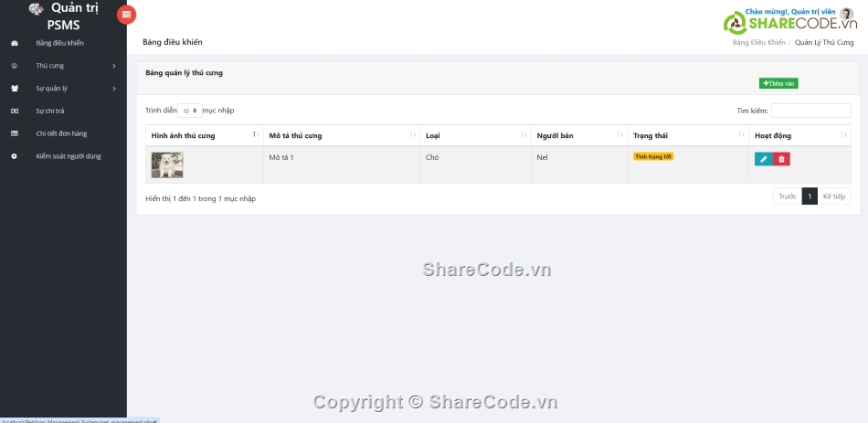Screen dimensions: 868x423
Task: Click the money icon beside Sự chi trả
Action: coord(14,111)
